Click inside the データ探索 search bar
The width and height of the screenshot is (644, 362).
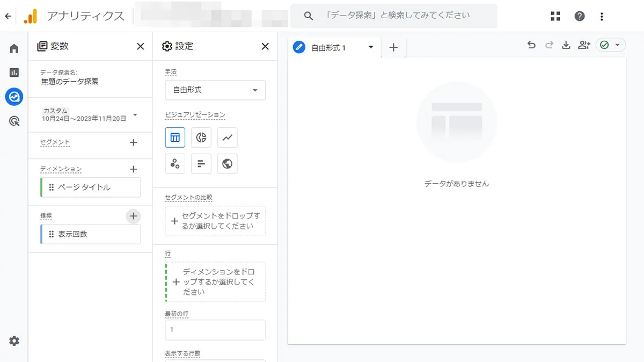click(394, 16)
